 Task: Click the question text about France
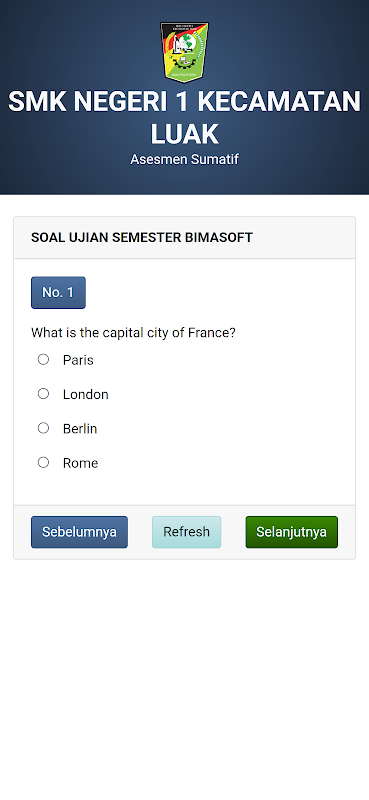(x=133, y=333)
